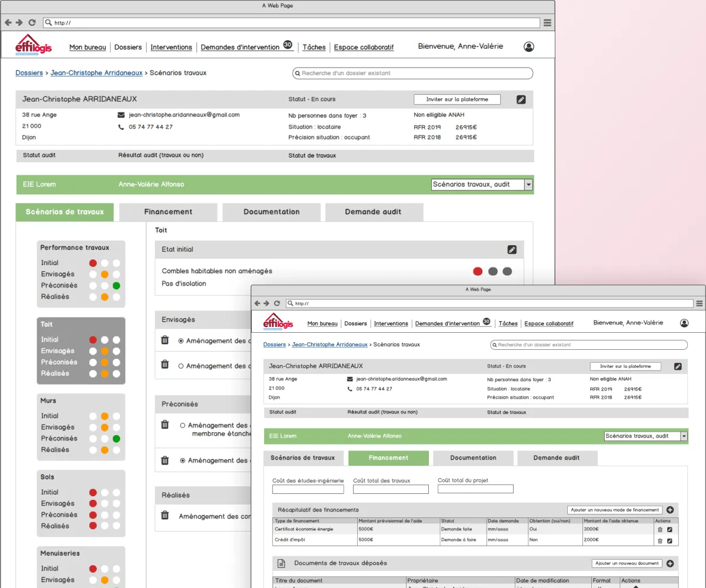
Task: Switch to the Financement tab in the back window
Action: pyautogui.click(x=168, y=212)
